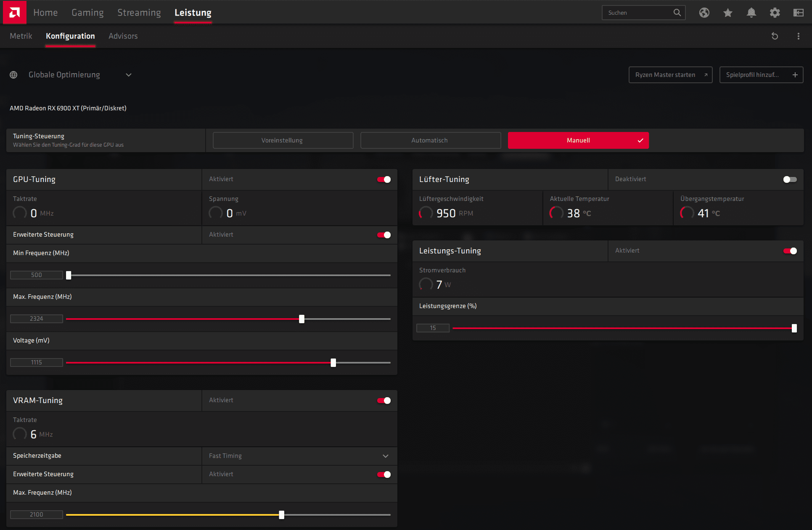Image resolution: width=812 pixels, height=530 pixels.
Task: Toggle Leistungs-Tuning switch
Action: click(x=790, y=251)
